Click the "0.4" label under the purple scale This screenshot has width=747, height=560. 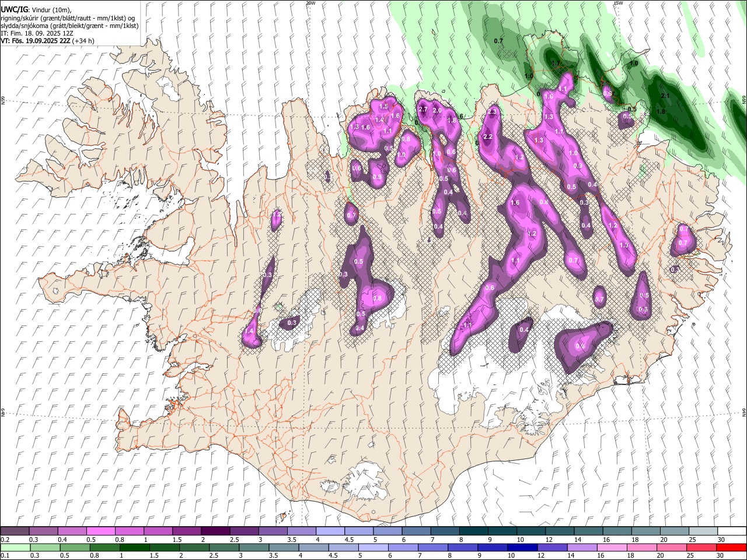coord(62,540)
